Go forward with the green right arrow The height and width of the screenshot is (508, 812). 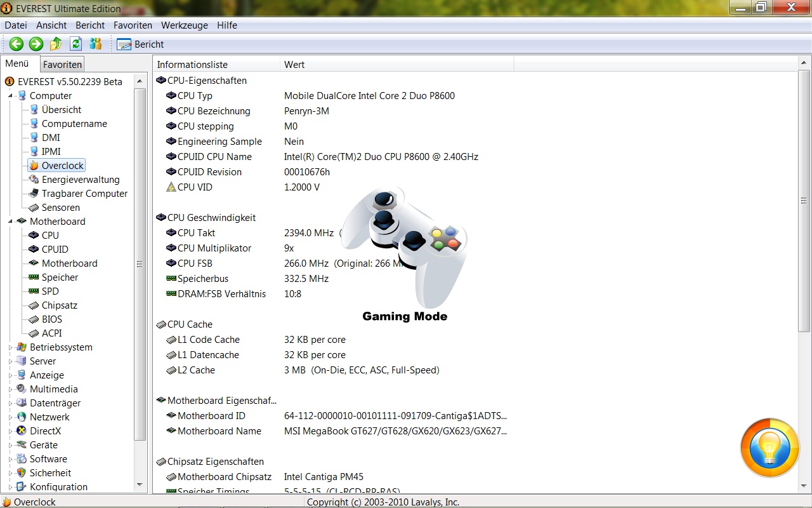pos(36,44)
